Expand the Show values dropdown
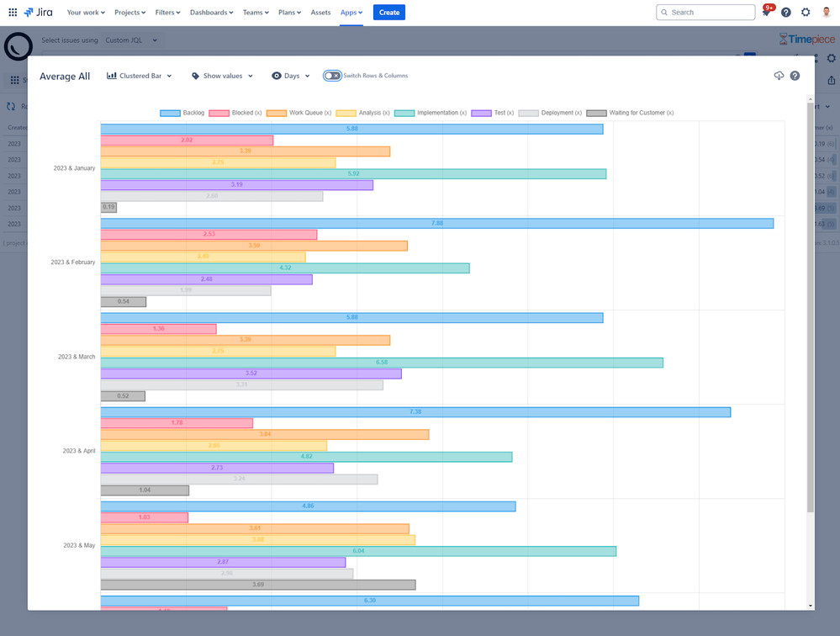Image resolution: width=840 pixels, height=636 pixels. [x=222, y=76]
